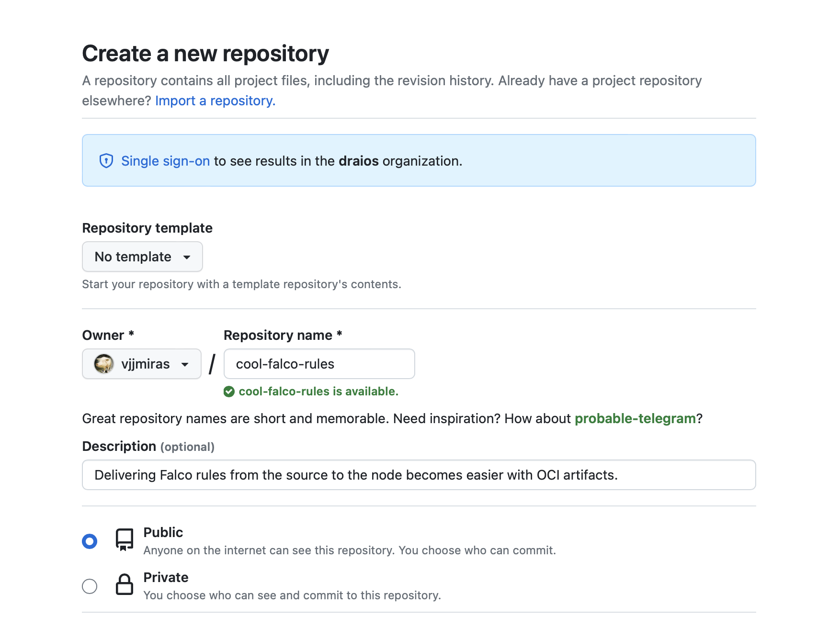Click the cool-falco-rules is available message

pyautogui.click(x=318, y=392)
